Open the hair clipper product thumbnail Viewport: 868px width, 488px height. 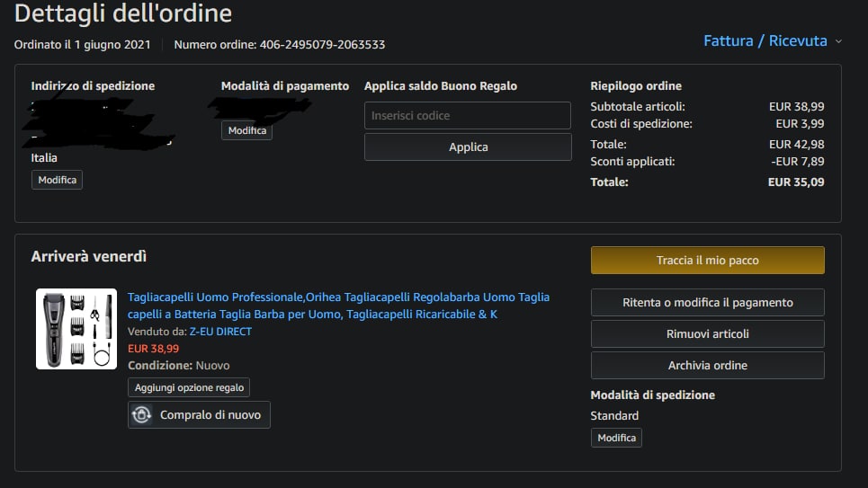[76, 329]
